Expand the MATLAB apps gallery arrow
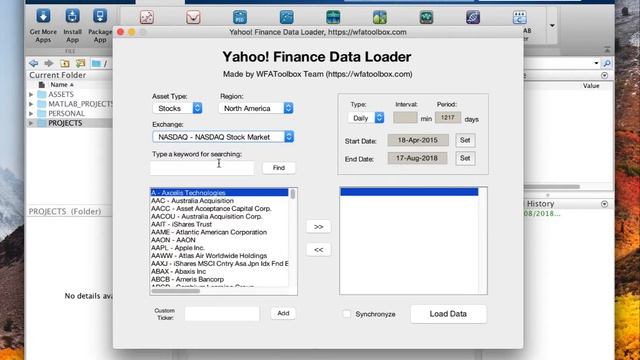 point(552,26)
